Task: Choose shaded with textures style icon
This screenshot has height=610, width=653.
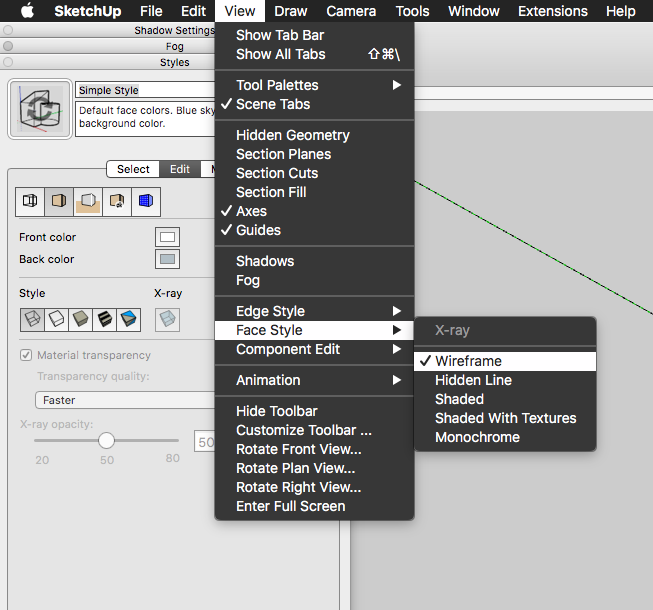Action: point(105,320)
